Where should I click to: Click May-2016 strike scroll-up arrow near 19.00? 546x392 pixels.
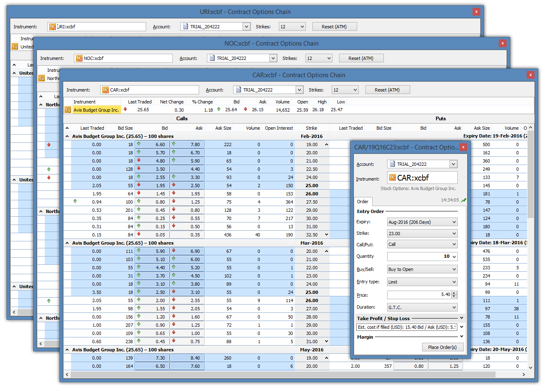point(327,358)
